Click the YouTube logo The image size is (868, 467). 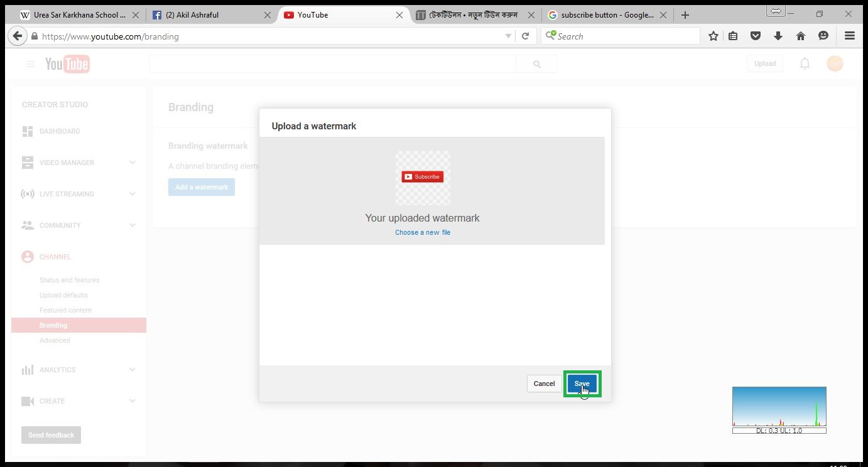click(x=67, y=64)
